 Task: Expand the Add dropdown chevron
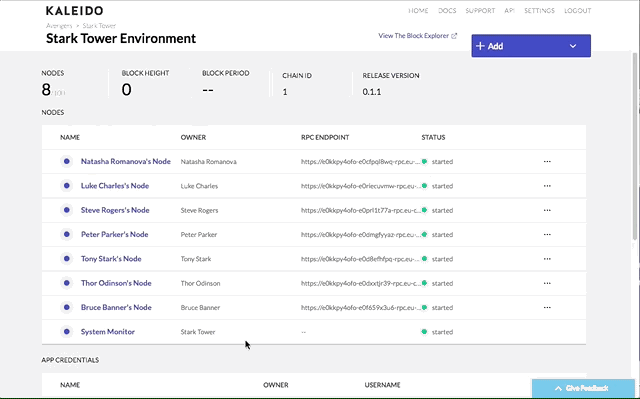click(573, 46)
